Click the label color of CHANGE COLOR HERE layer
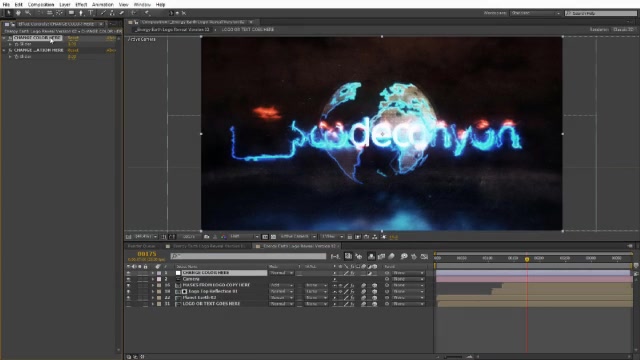Screen dimensions: 640x360 pyautogui.click(x=159, y=273)
